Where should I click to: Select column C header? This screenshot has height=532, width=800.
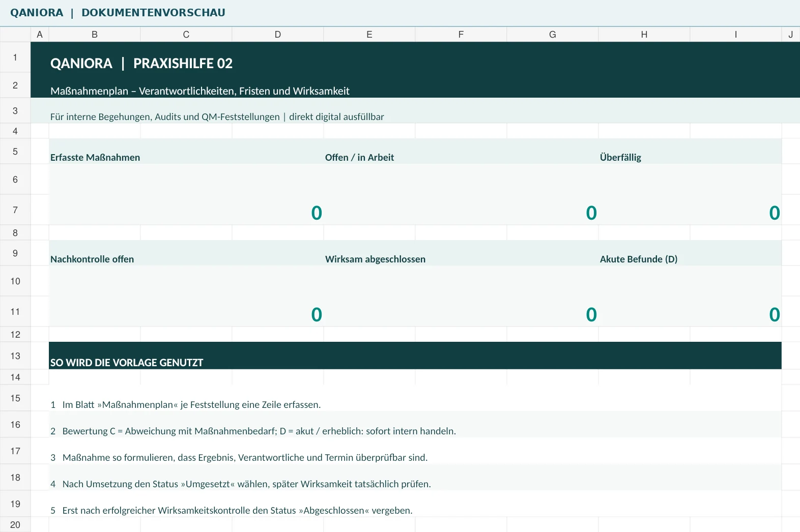186,35
